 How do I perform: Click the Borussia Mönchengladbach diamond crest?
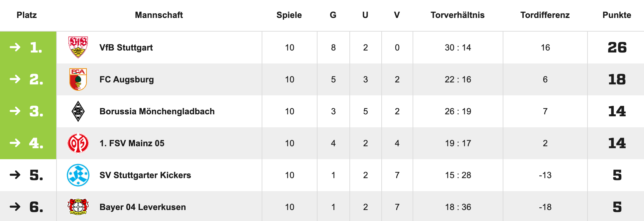click(x=78, y=111)
